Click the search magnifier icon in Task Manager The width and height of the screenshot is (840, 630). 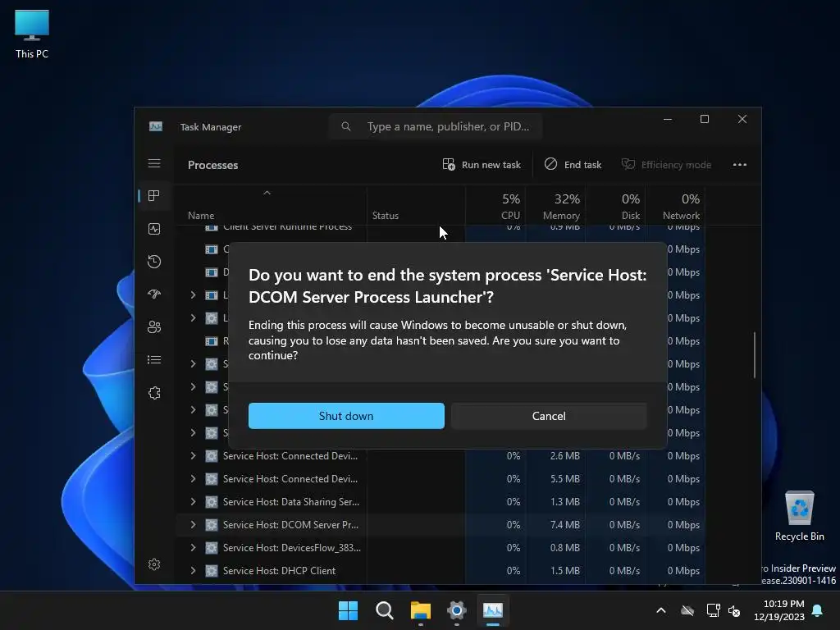coord(346,126)
